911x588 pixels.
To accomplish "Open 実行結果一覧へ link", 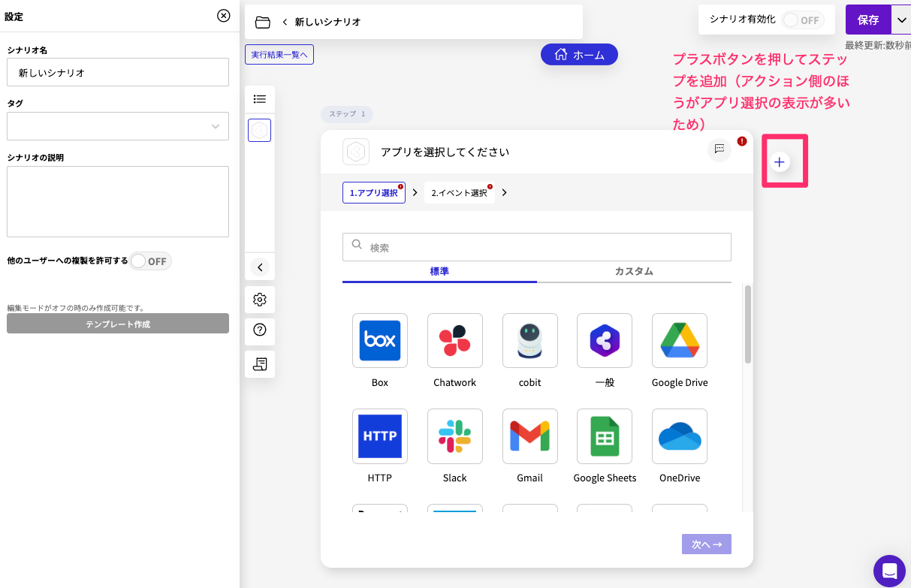I will coord(279,55).
